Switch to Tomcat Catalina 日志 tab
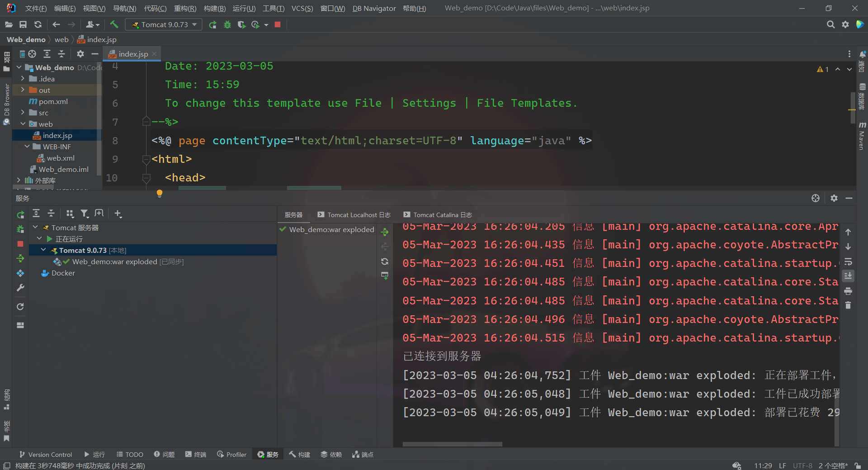 [438, 215]
